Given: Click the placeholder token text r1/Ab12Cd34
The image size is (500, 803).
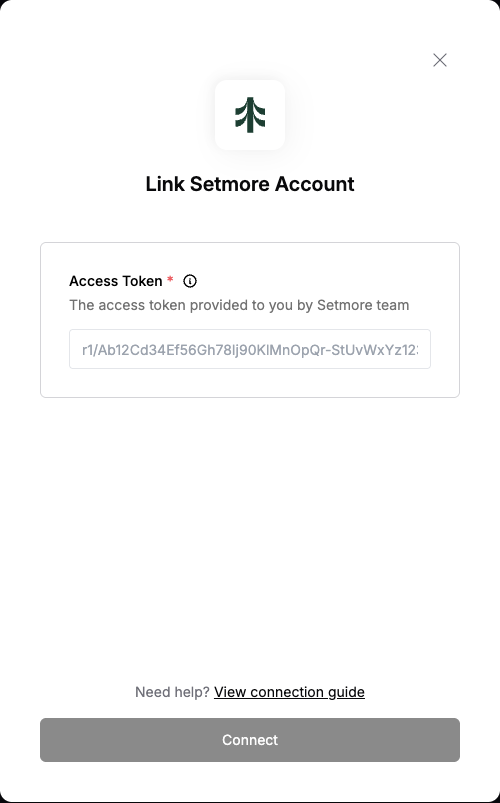Looking at the screenshot, I should [x=129, y=350].
